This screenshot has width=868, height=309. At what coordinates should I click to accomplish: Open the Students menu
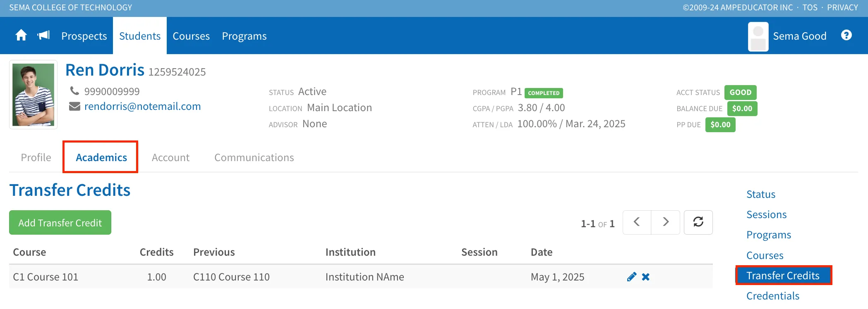coord(140,36)
